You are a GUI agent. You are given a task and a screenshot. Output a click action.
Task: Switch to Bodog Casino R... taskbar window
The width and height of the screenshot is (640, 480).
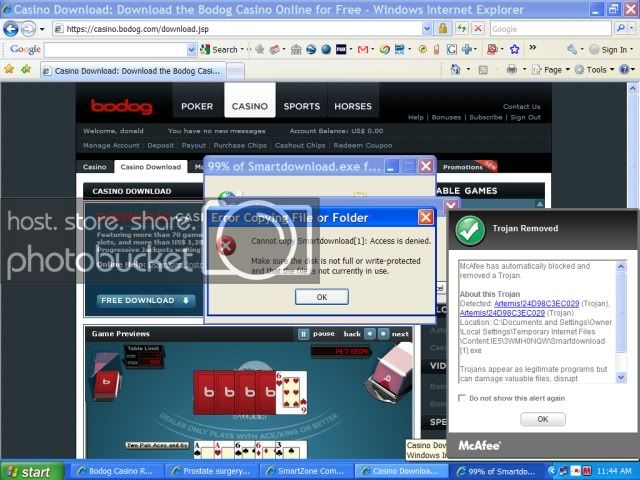coord(119,471)
